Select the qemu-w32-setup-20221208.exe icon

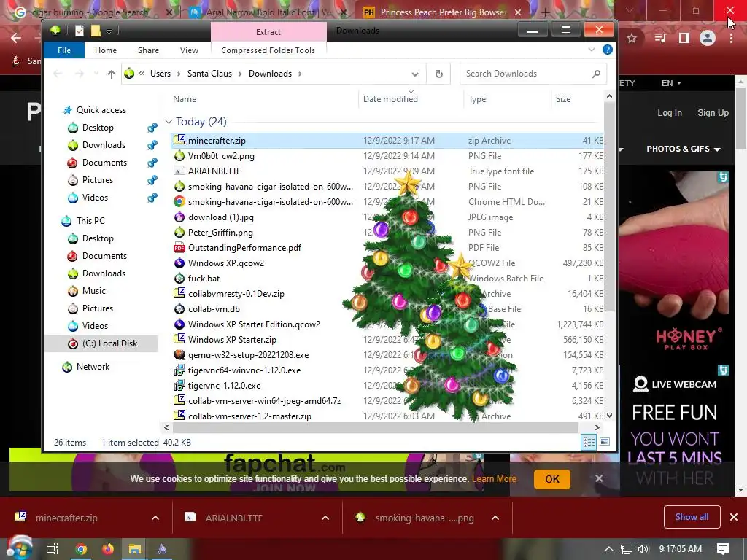(179, 354)
